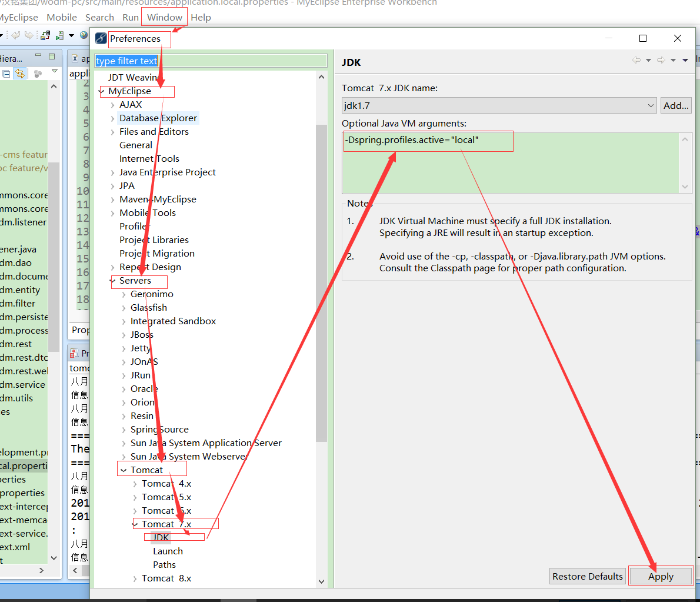Expand the Glassfish server node
This screenshot has height=602, width=700.
coord(124,308)
